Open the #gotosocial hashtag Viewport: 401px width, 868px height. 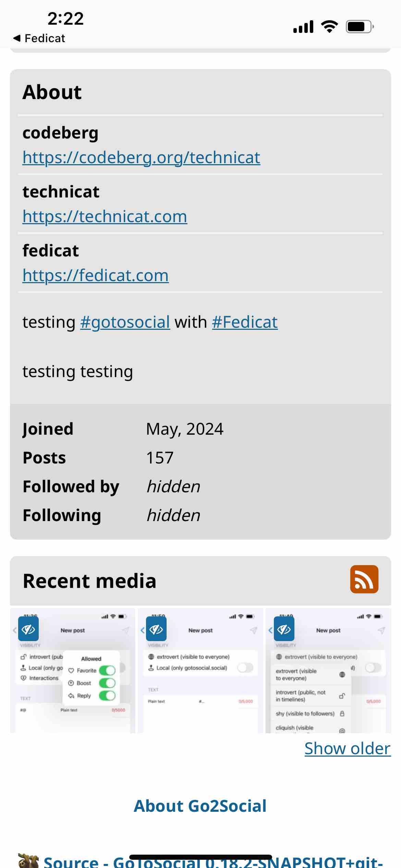pos(125,322)
